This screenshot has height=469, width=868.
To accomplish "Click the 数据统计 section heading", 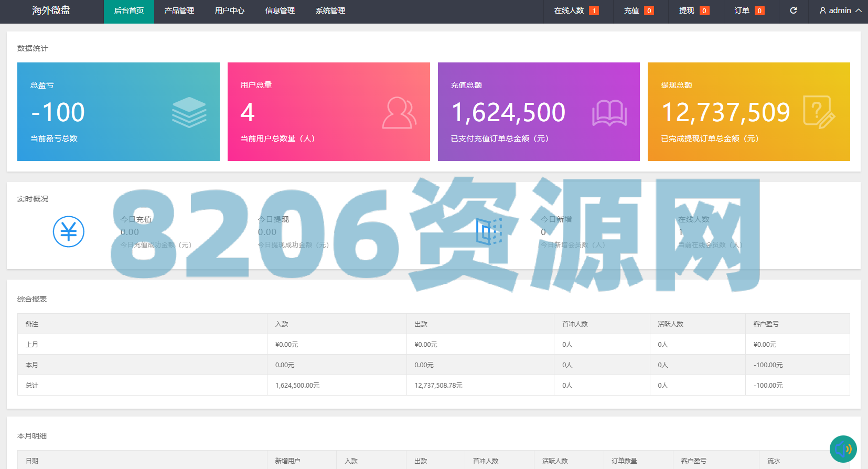I will pos(33,48).
